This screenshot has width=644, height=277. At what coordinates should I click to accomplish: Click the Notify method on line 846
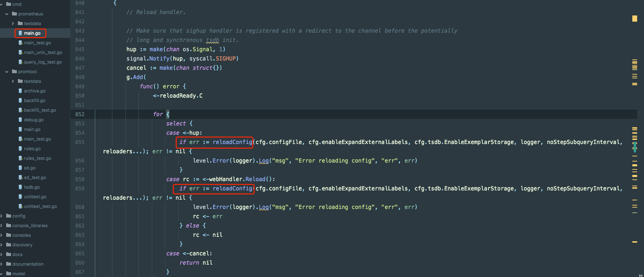[x=159, y=58]
